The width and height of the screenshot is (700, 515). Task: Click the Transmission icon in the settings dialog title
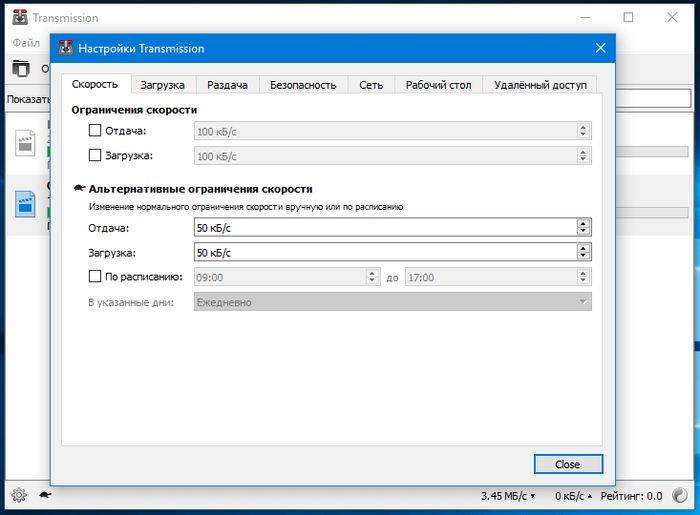pos(66,48)
